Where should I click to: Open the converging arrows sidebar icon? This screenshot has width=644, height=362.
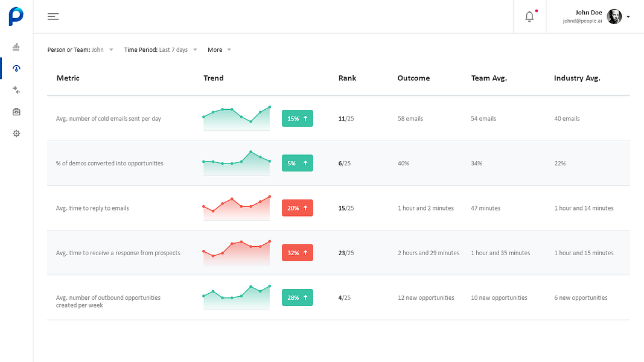coord(16,90)
